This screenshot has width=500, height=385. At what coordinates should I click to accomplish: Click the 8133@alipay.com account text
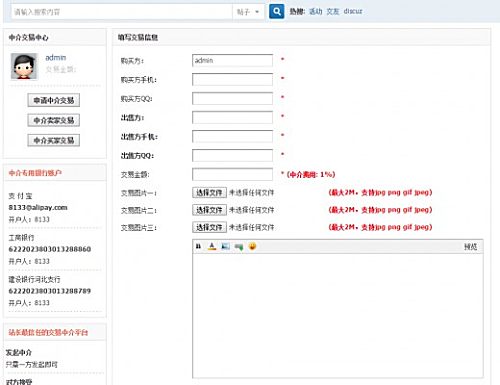(38, 207)
